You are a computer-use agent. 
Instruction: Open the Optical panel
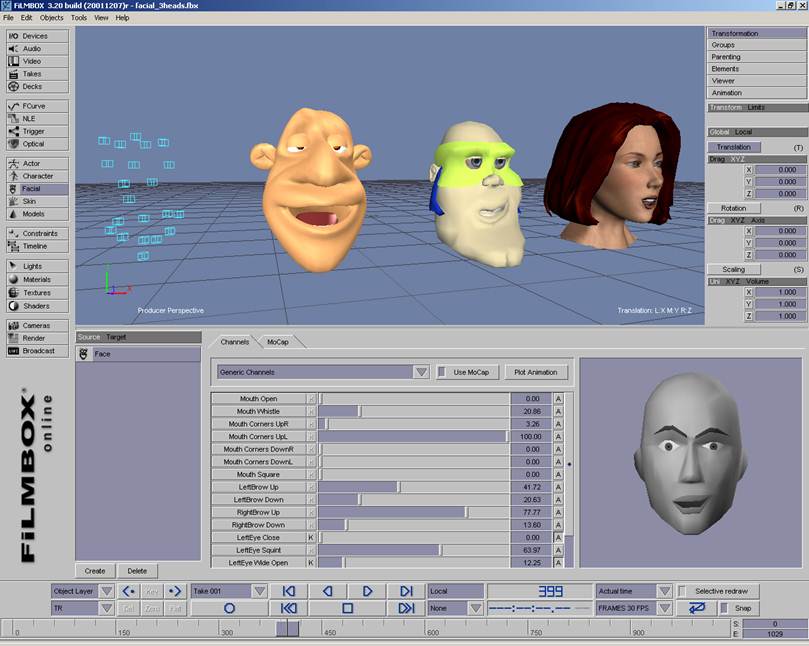37,144
